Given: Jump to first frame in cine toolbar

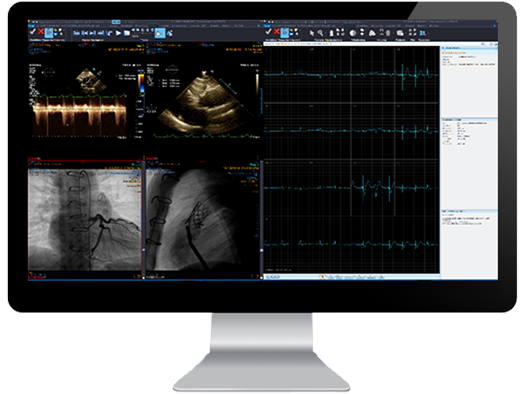Looking at the screenshot, I should [x=76, y=33].
